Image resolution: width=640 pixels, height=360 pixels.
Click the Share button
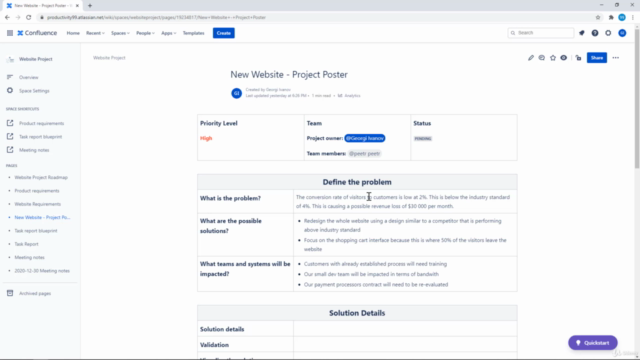pyautogui.click(x=597, y=58)
